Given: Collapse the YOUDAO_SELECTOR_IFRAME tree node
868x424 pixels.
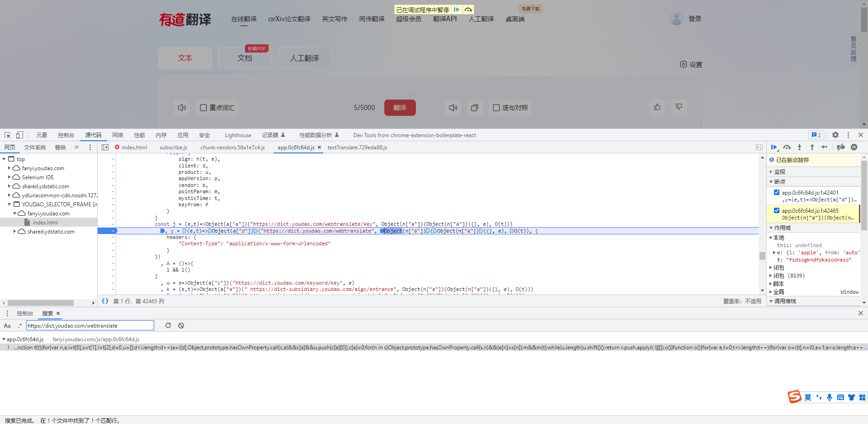Looking at the screenshot, I should [9, 205].
